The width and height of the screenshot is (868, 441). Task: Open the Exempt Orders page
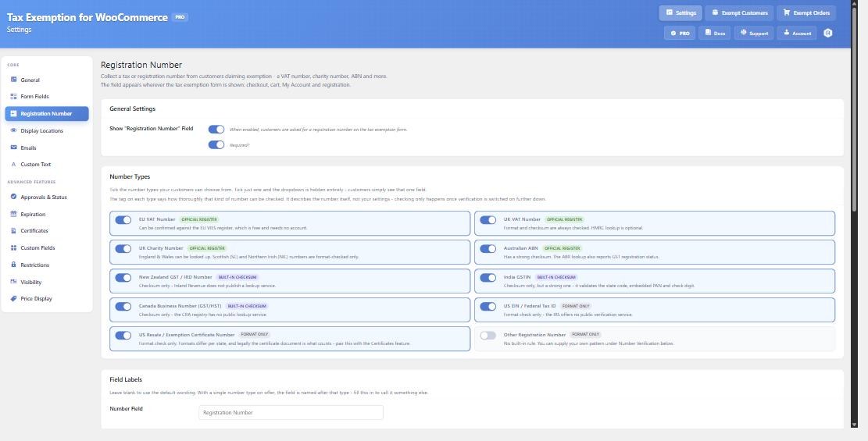(806, 12)
